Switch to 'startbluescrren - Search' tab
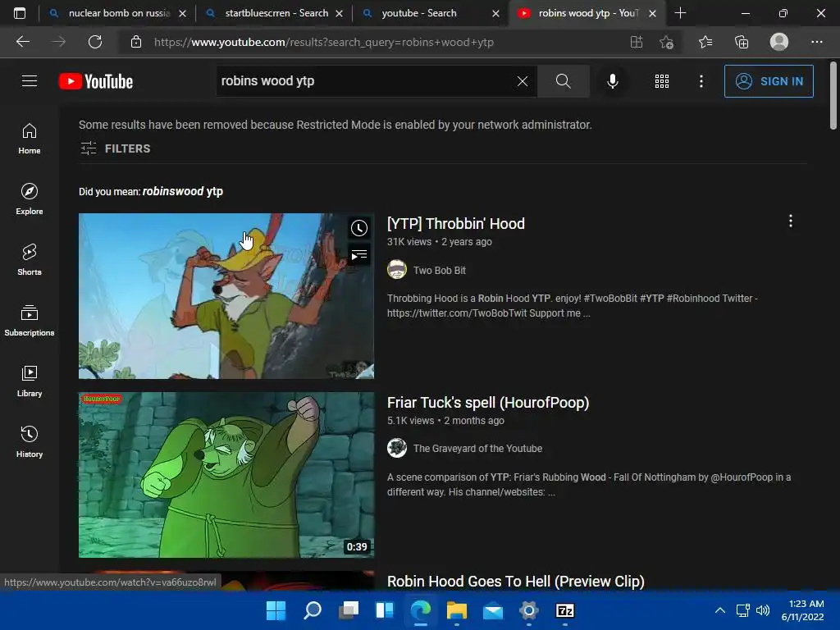840x630 pixels. [x=276, y=13]
